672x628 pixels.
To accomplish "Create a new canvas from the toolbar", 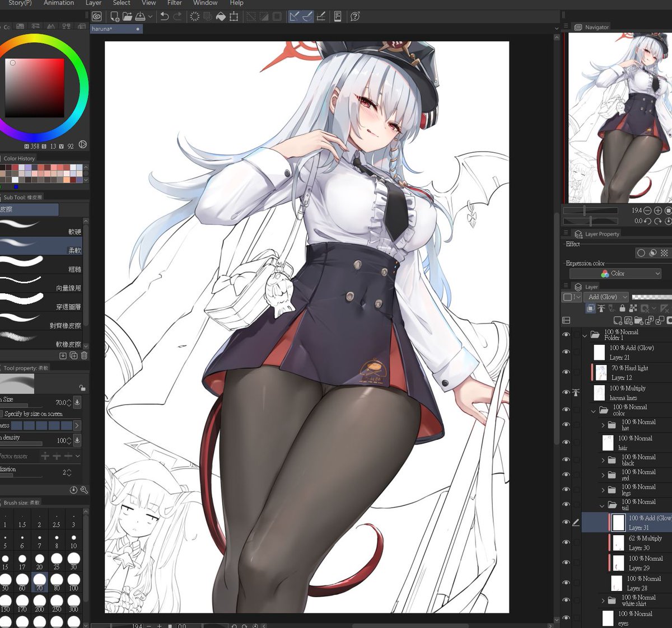I will click(114, 17).
